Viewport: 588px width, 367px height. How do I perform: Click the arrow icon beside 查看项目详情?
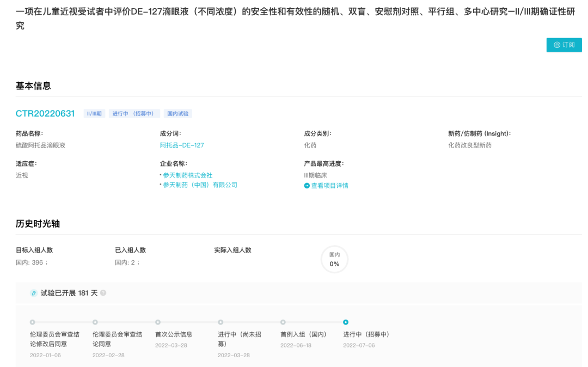click(307, 186)
